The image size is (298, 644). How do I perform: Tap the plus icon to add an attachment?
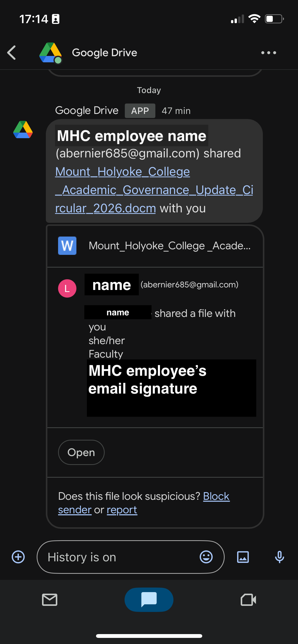coord(18,557)
